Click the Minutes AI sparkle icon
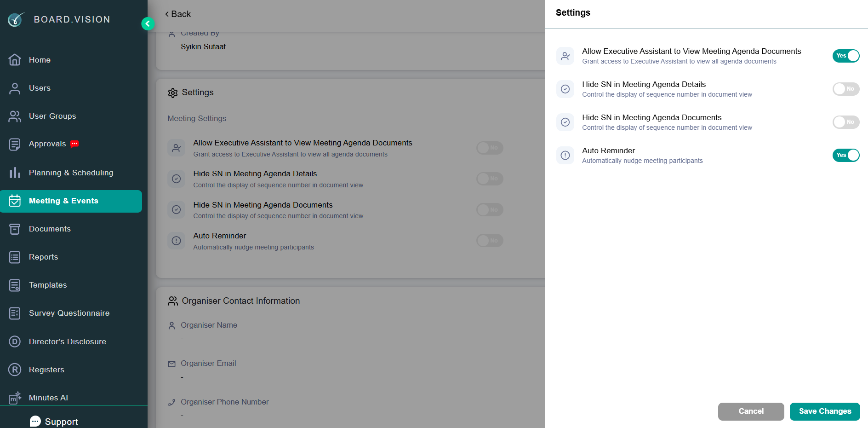This screenshot has width=868, height=428. tap(15, 398)
